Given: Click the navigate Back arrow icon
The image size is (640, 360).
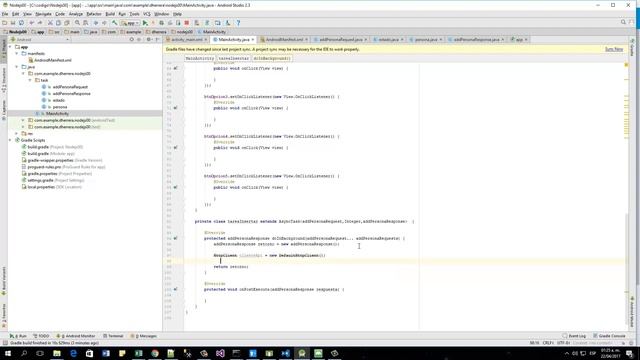Looking at the screenshot, I should pos(96,23).
